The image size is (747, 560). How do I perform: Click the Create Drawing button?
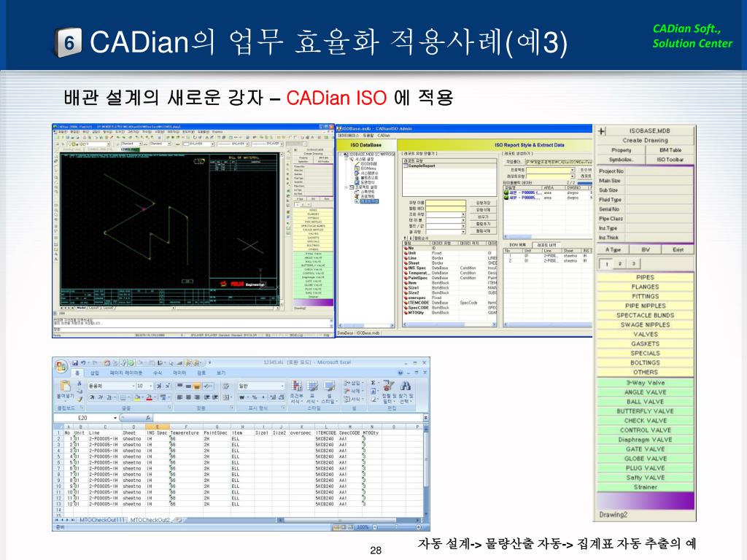click(x=645, y=141)
